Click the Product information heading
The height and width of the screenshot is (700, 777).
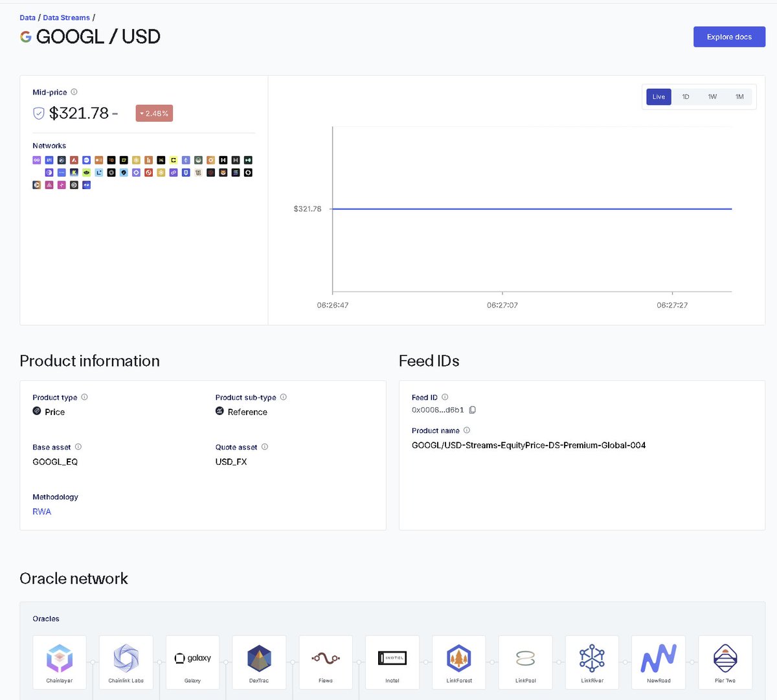point(89,361)
